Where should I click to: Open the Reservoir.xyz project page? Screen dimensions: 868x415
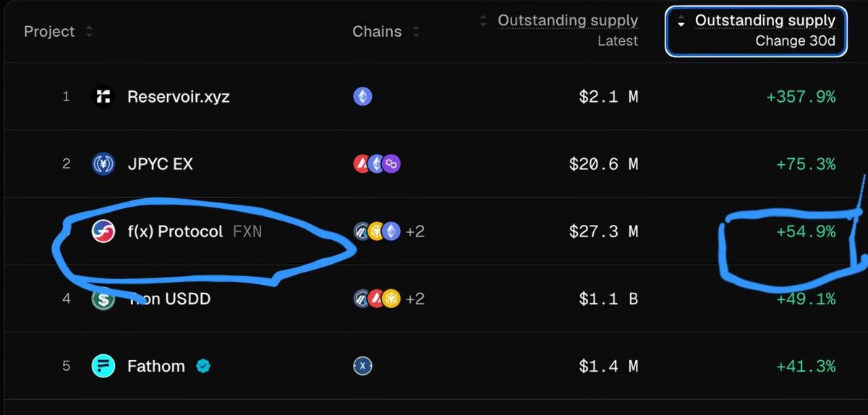pos(178,96)
